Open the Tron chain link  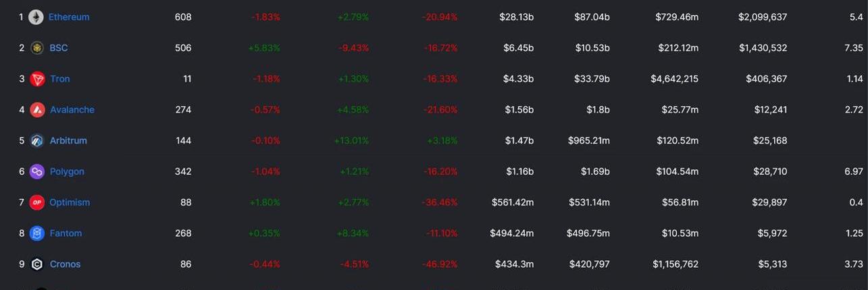pyautogui.click(x=59, y=79)
